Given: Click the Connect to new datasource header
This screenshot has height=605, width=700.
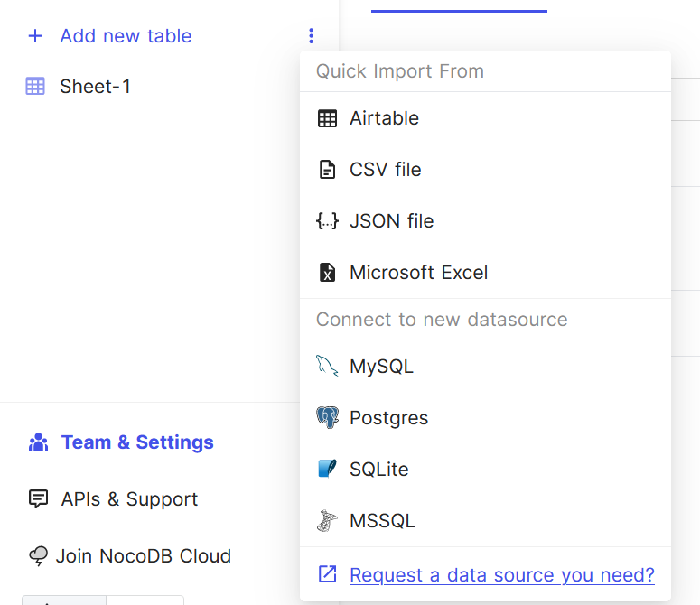Looking at the screenshot, I should (x=442, y=320).
